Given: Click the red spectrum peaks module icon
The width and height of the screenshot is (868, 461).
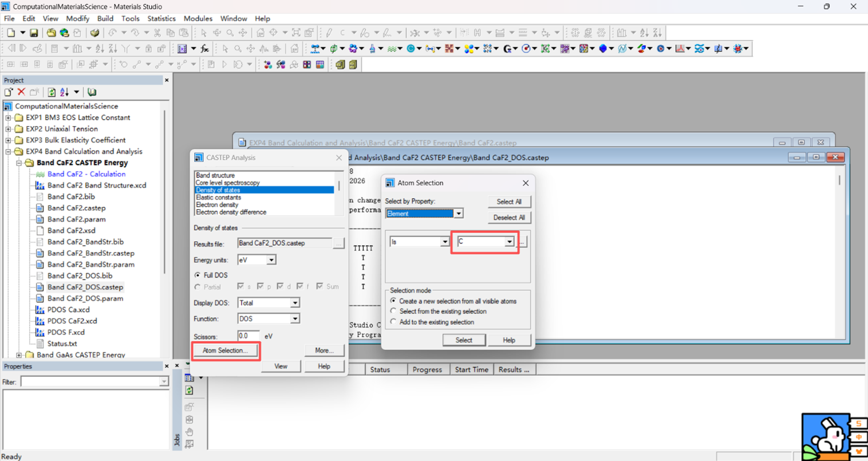Looking at the screenshot, I should tap(680, 49).
